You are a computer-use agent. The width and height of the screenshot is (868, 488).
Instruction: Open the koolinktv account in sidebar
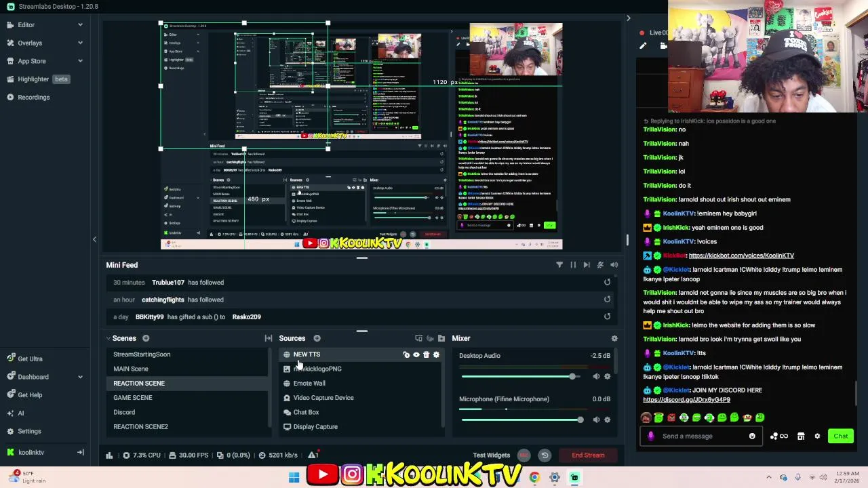click(31, 452)
